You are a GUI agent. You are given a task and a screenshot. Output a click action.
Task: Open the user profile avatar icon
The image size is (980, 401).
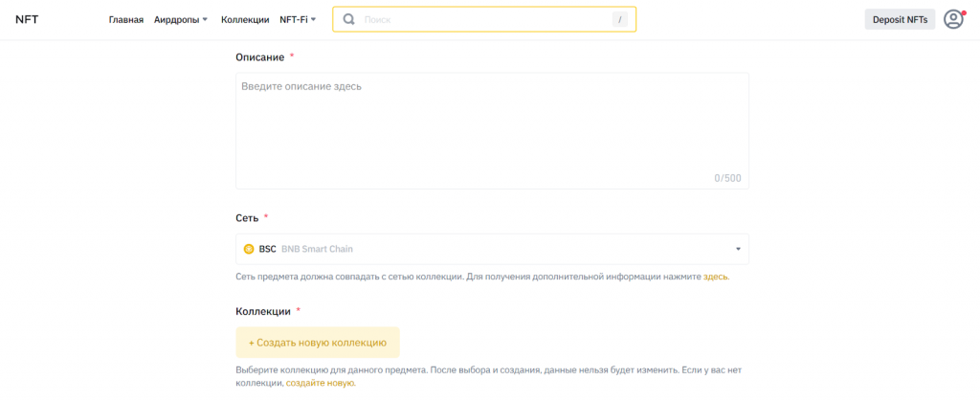point(952,19)
